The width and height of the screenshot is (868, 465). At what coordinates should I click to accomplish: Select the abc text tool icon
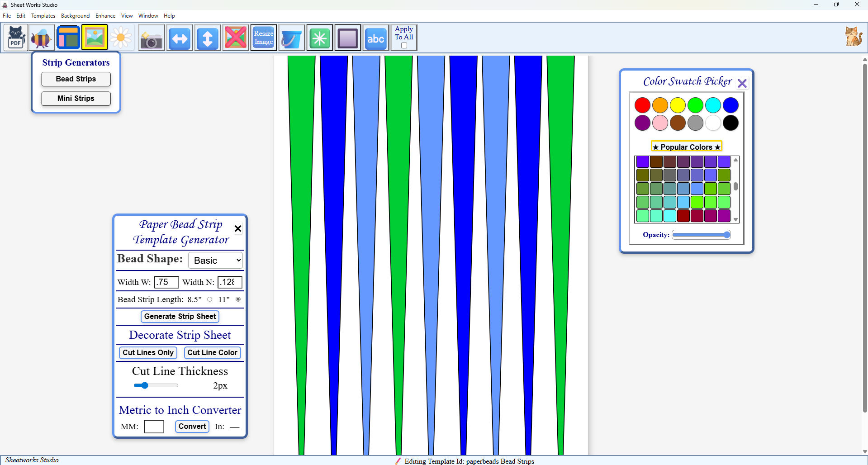(x=375, y=38)
